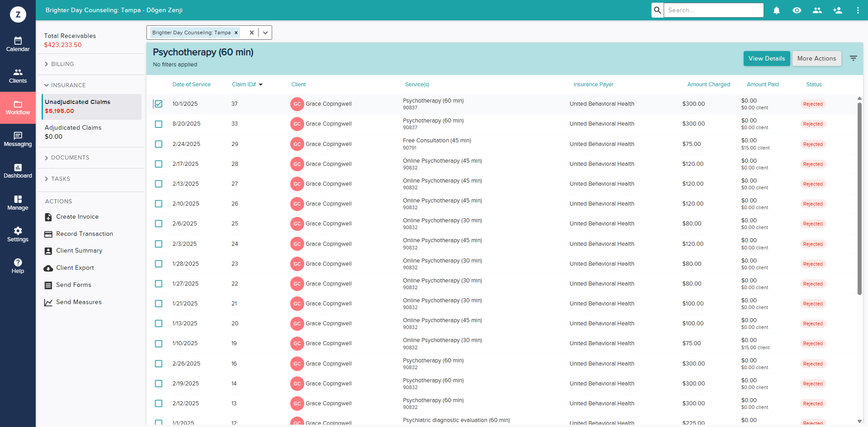Click scrollbar up arrow of claims table
The height and width of the screenshot is (427, 868).
point(859,98)
